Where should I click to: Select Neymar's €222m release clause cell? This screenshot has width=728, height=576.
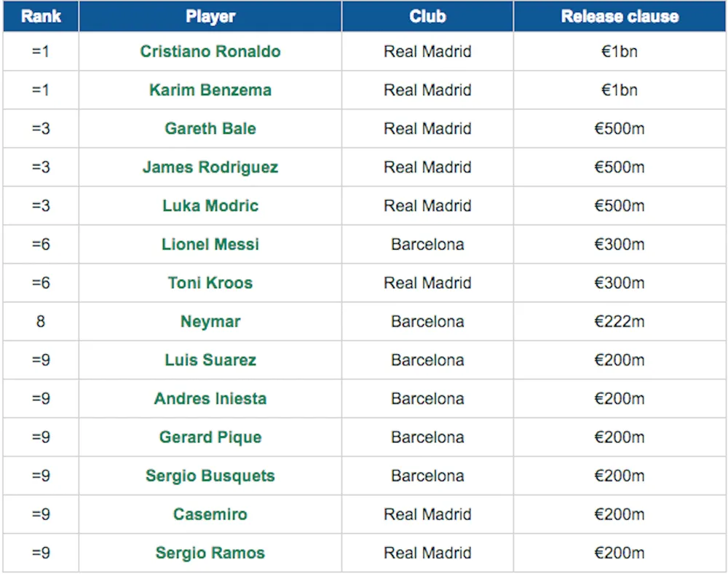click(x=620, y=321)
